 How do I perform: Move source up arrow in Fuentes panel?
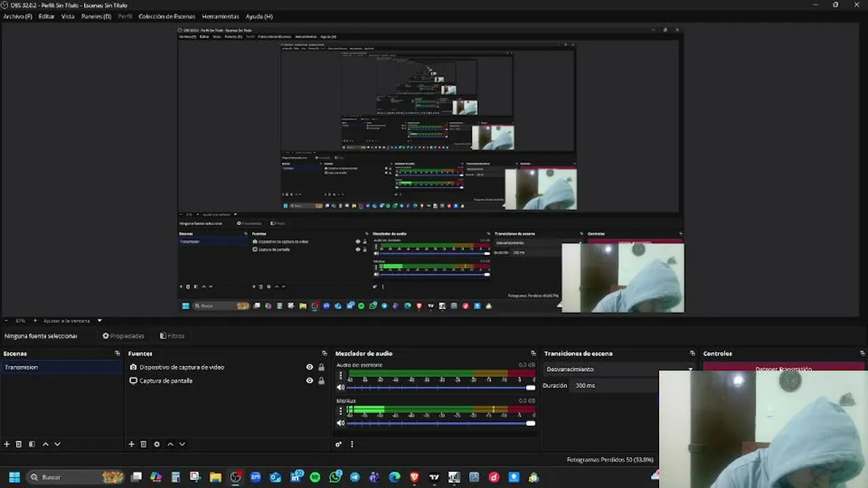170,444
